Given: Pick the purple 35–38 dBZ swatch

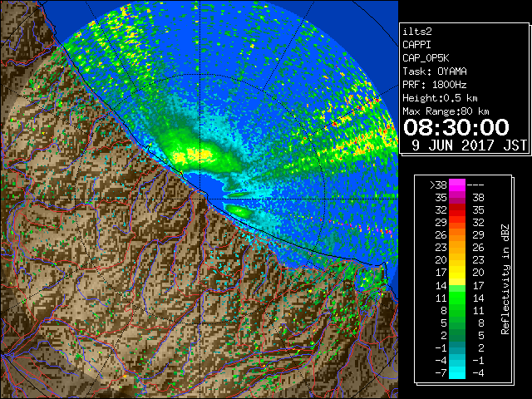Looking at the screenshot, I should tap(457, 198).
